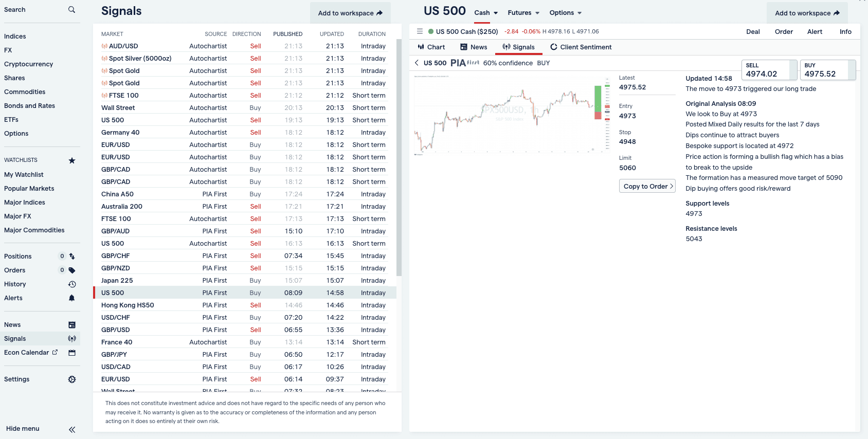The height and width of the screenshot is (439, 868).
Task: Click the Signals broadcast icon in sidebar
Action: [72, 338]
